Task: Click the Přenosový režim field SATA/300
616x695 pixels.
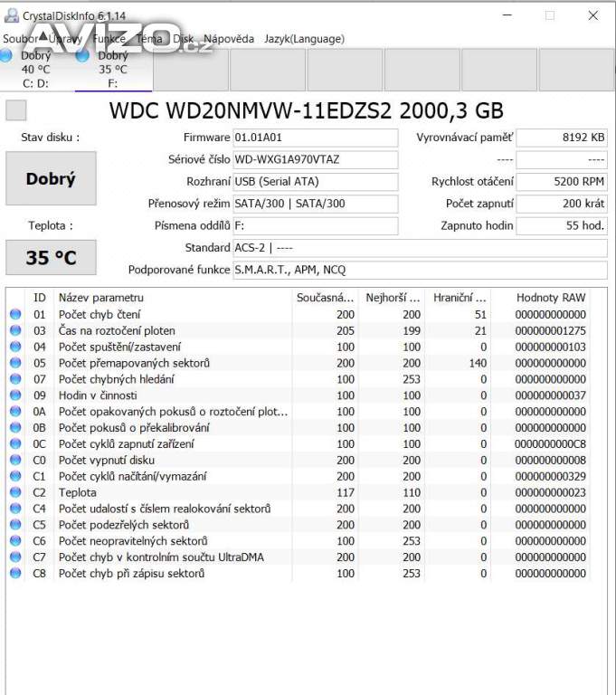Action: [x=316, y=204]
